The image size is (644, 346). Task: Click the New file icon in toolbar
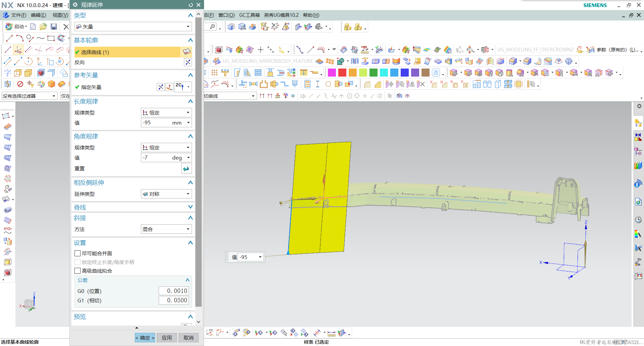(x=33, y=27)
